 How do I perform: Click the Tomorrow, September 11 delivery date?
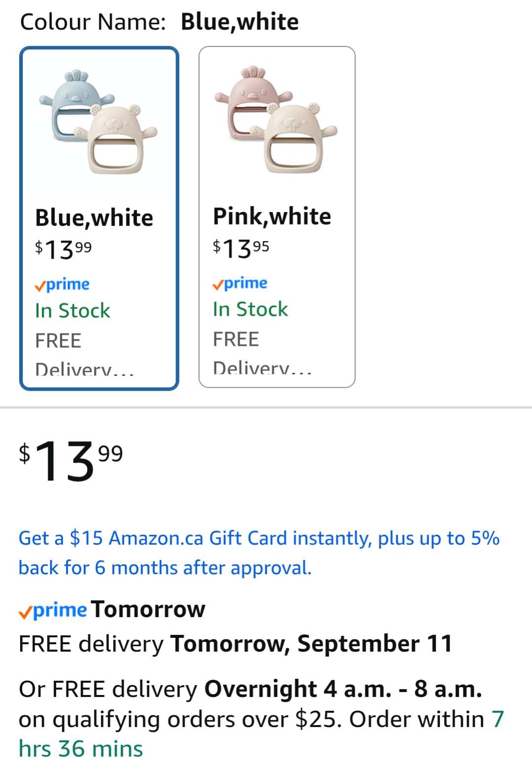click(x=311, y=644)
